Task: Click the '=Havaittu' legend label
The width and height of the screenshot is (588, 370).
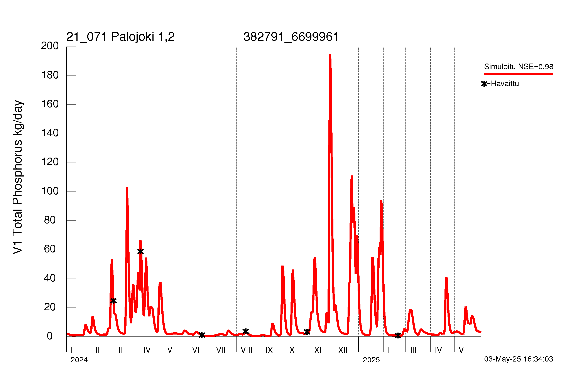Action: coord(503,84)
